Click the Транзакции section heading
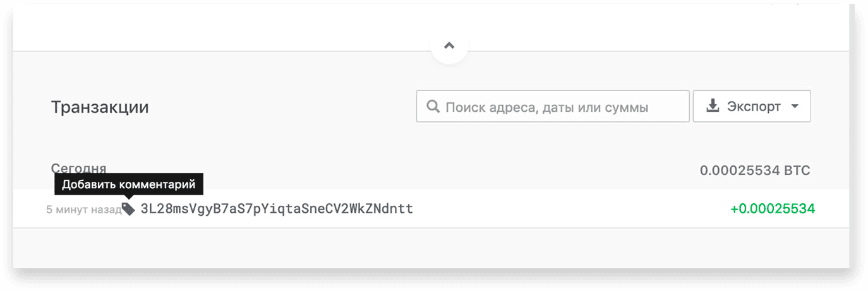This screenshot has height=291, width=868. pyautogui.click(x=100, y=107)
